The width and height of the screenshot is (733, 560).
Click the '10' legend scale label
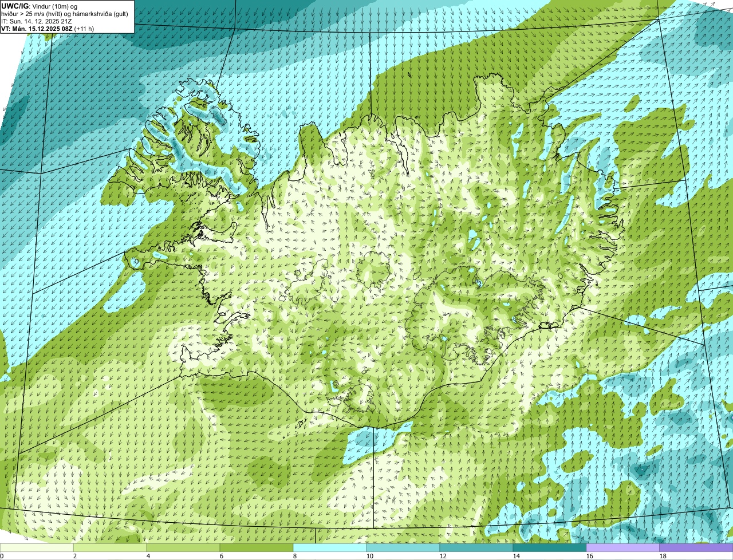(370, 556)
